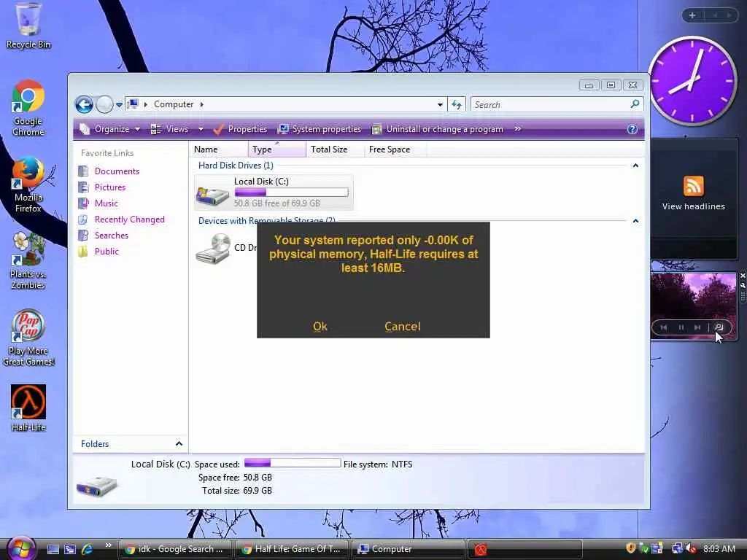Click the Computer breadcrumb in address bar

click(x=174, y=104)
